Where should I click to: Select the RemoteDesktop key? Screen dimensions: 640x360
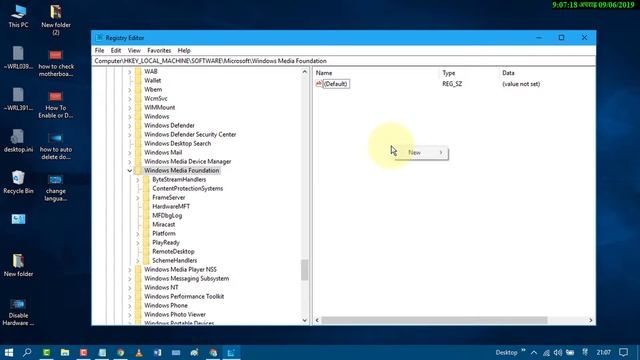click(173, 251)
